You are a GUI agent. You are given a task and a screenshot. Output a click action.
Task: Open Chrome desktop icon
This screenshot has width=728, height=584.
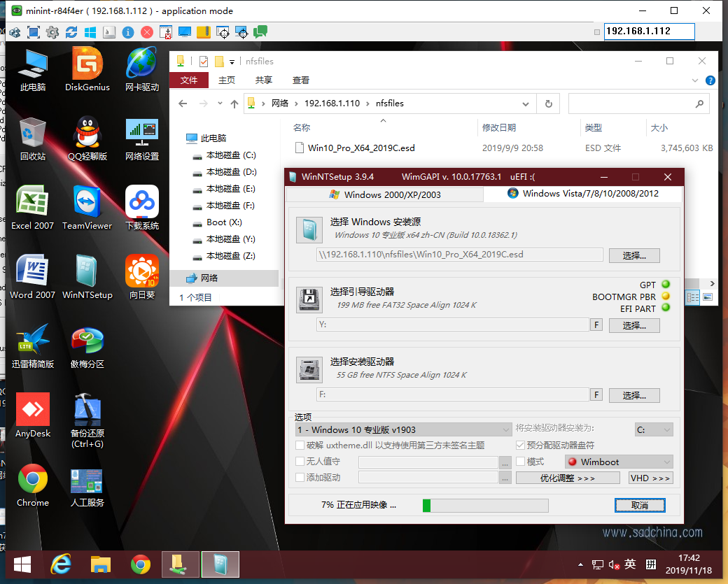(32, 485)
